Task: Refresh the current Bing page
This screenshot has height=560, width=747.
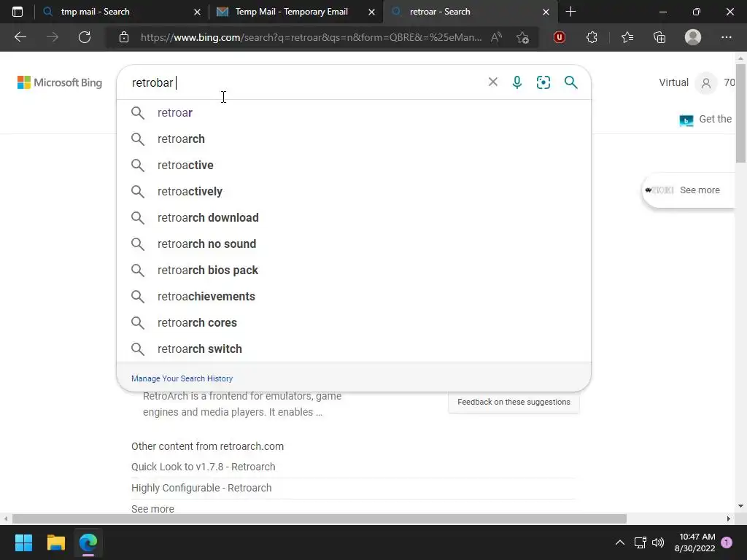Action: [85, 37]
